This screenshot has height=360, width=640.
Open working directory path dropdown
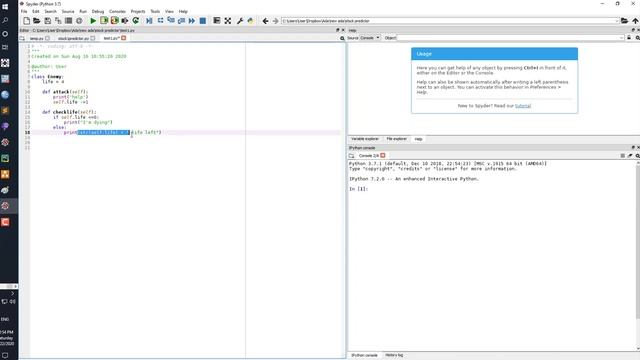click(x=617, y=21)
